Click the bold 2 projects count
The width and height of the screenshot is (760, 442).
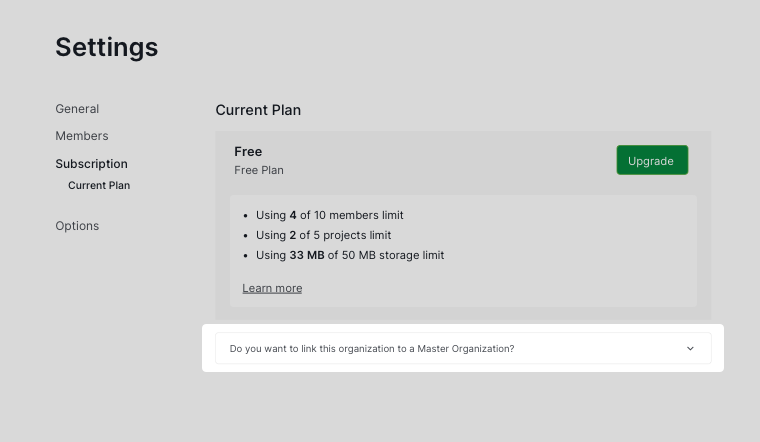tap(293, 235)
